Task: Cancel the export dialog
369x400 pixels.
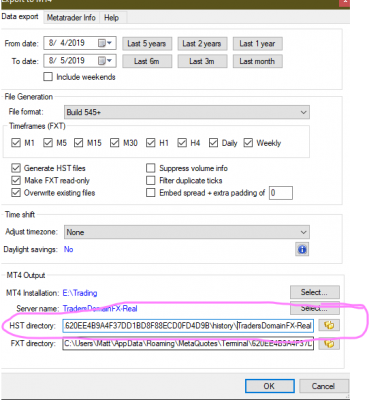Action: [324, 386]
